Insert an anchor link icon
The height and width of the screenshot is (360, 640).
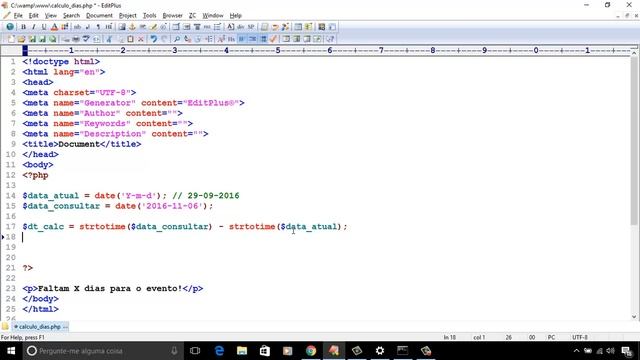point(132,27)
